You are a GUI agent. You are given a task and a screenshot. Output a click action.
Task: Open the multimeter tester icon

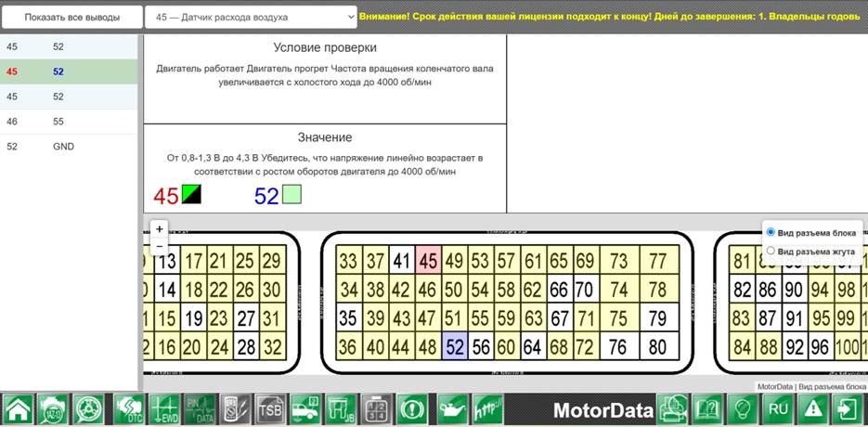coord(235,410)
